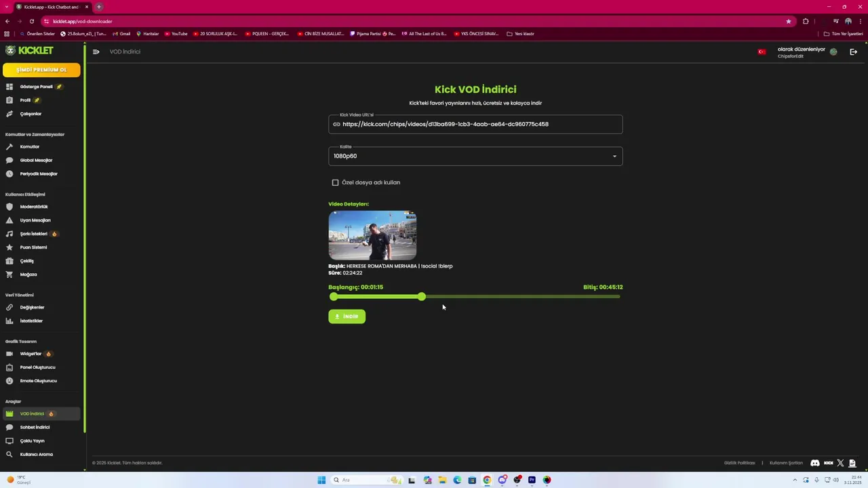The height and width of the screenshot is (488, 868).
Task: Open Discord link icon in footer
Action: 815,463
